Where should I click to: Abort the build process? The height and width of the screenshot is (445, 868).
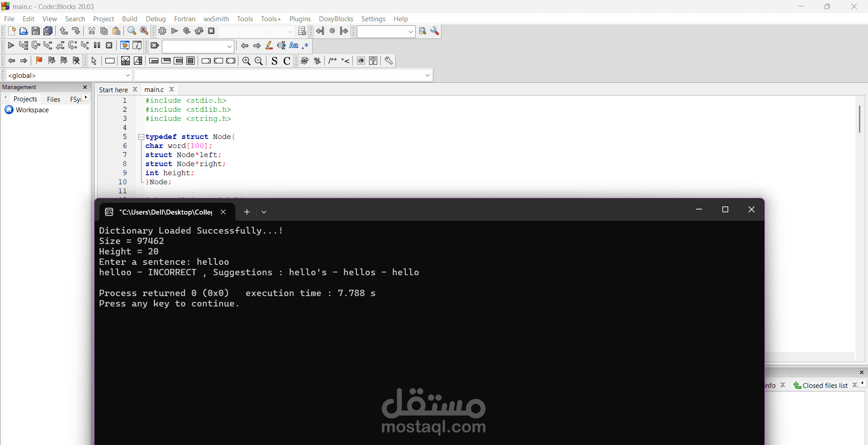pos(211,31)
